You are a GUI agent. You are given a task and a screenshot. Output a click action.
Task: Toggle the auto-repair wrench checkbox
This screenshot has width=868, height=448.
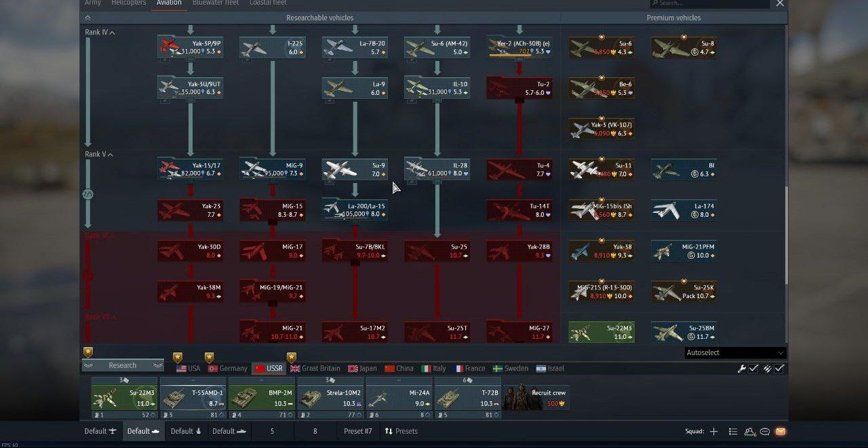[753, 368]
